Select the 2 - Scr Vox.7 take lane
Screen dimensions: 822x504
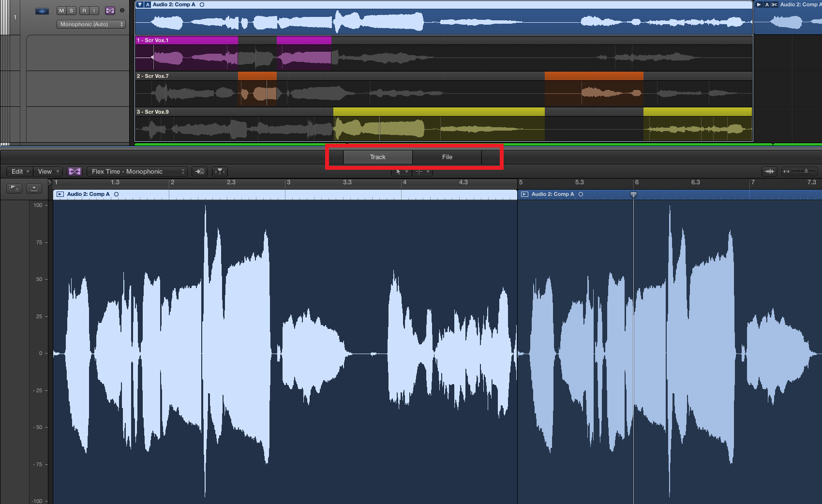point(153,76)
